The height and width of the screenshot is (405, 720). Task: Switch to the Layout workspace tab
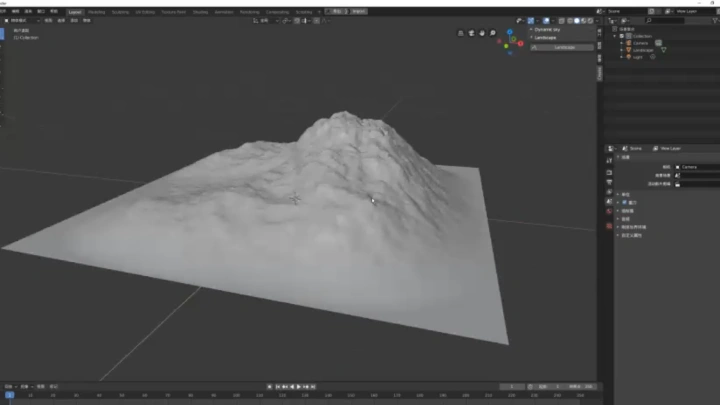point(75,12)
